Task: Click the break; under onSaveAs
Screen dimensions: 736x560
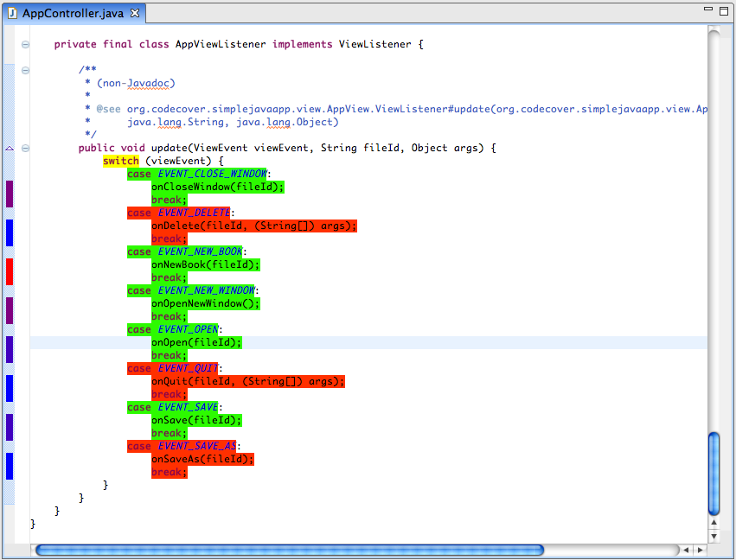Action: click(170, 473)
